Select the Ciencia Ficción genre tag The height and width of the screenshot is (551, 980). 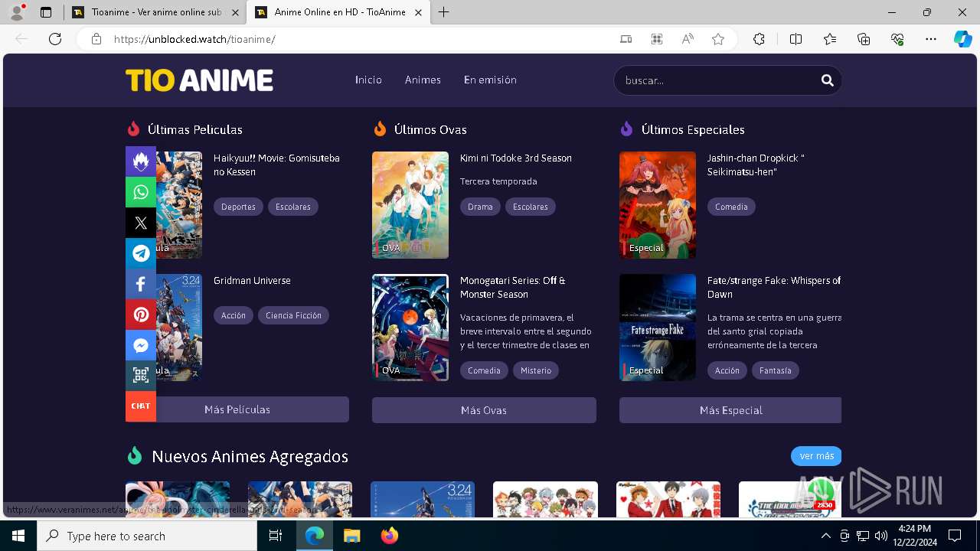[293, 315]
